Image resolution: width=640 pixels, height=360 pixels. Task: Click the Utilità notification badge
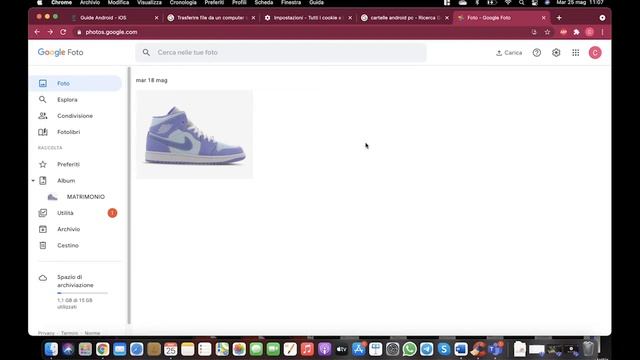(112, 213)
